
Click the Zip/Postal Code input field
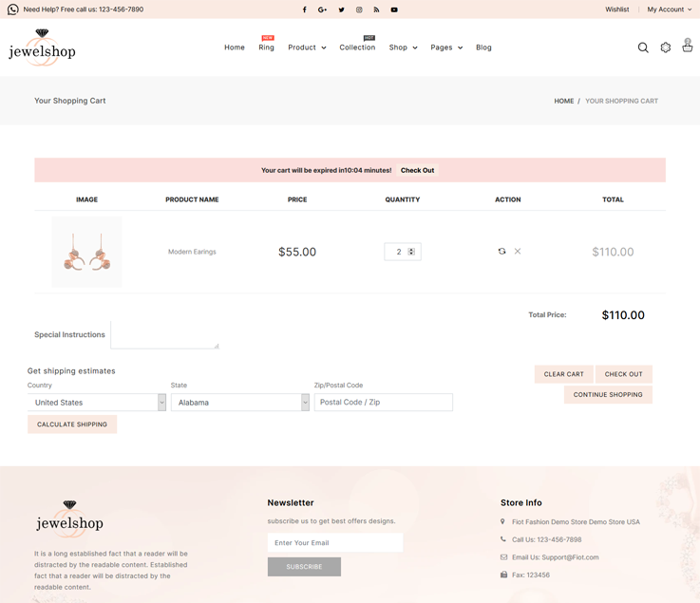384,403
